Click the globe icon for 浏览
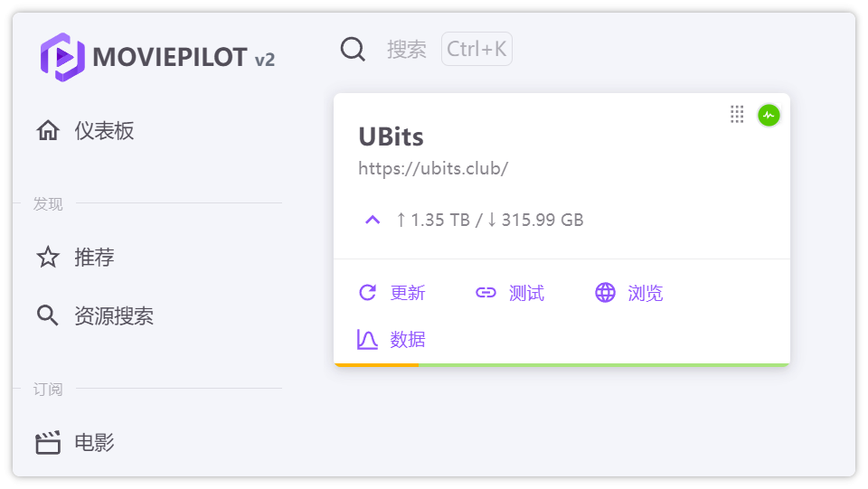This screenshot has width=868, height=489. (605, 293)
